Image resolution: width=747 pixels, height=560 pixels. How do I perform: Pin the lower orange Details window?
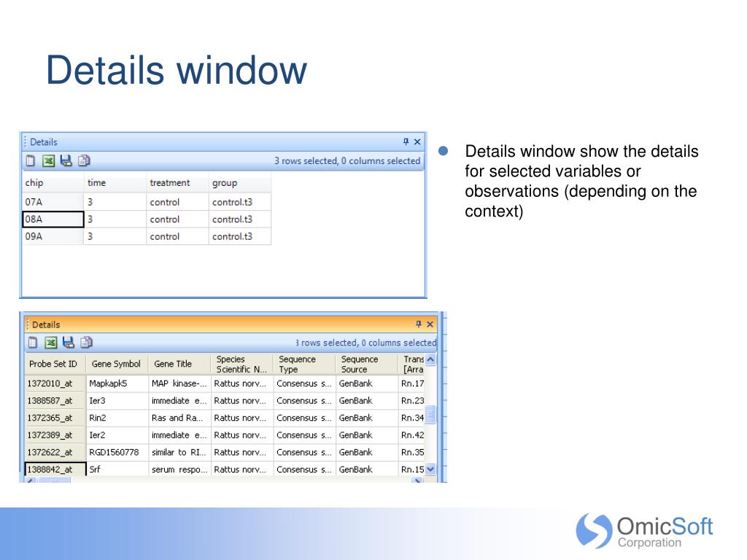click(419, 324)
